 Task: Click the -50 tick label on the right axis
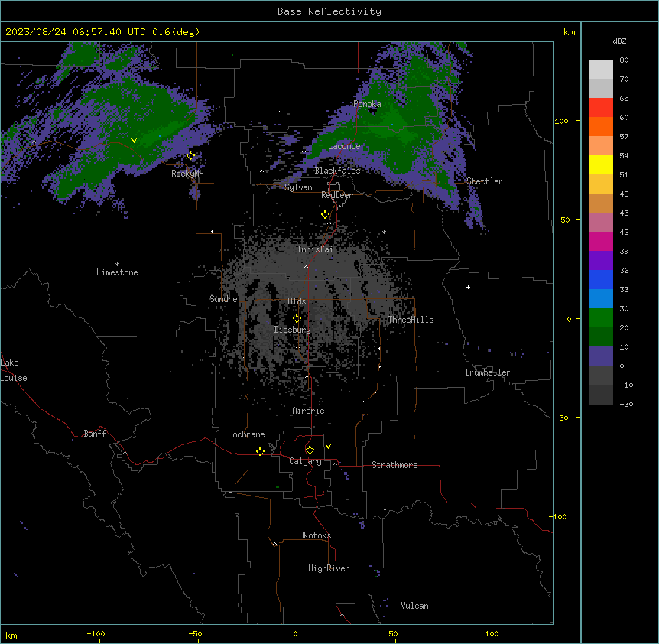coord(561,418)
